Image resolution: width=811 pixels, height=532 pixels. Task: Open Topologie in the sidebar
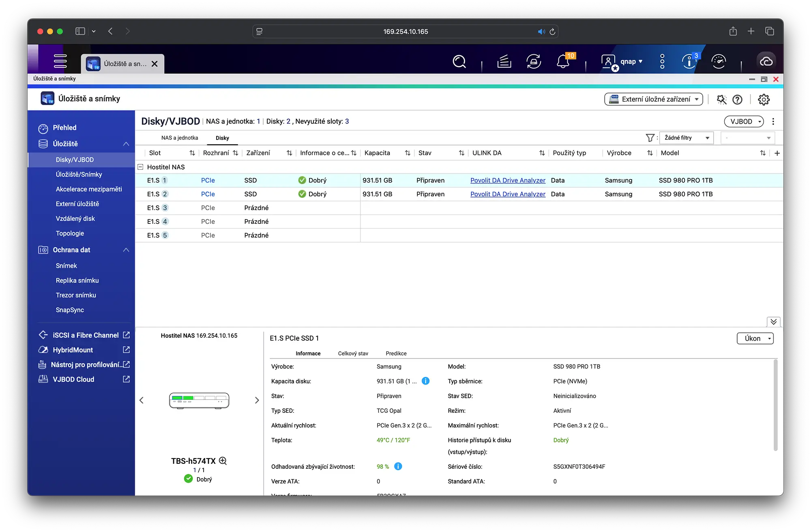70,233
